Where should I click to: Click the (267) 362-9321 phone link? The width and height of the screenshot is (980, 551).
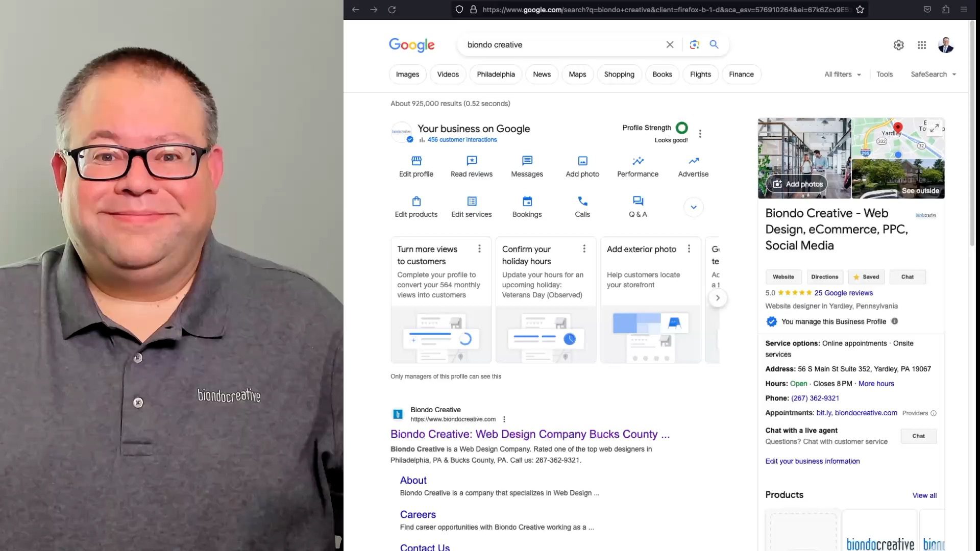click(815, 398)
